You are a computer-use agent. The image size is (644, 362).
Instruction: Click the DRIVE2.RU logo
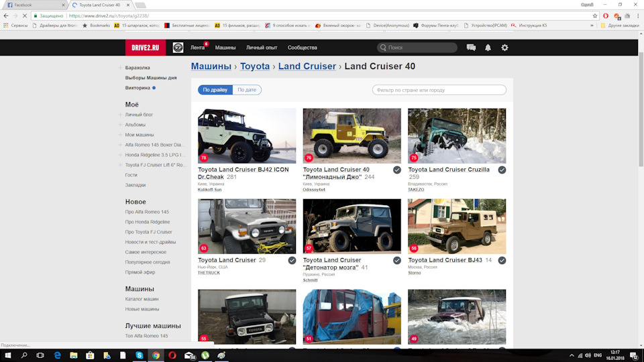(146, 48)
